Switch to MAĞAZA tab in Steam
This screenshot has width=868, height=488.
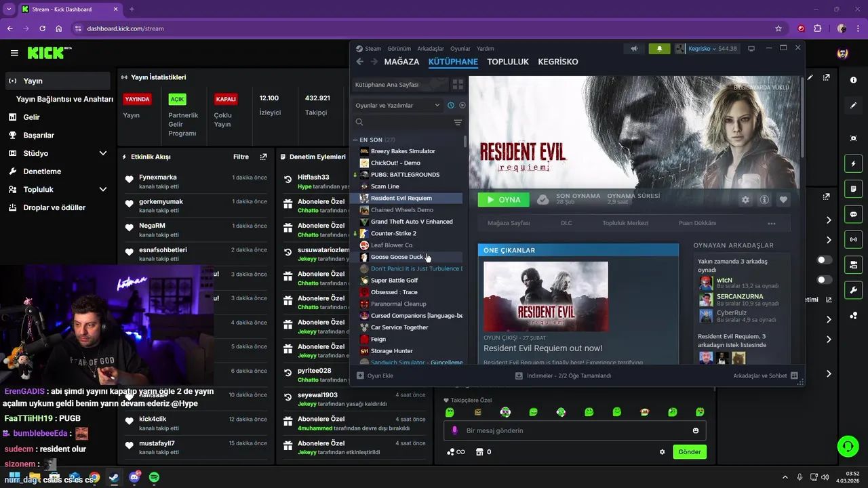pyautogui.click(x=401, y=62)
